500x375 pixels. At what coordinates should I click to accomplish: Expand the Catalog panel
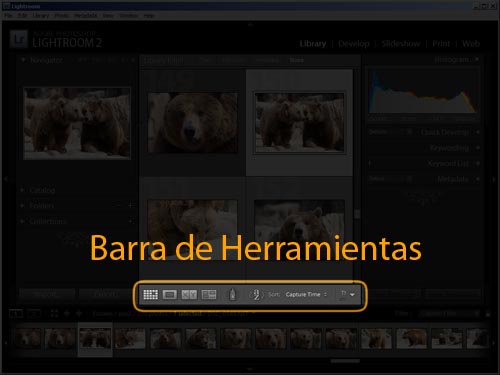(x=22, y=190)
